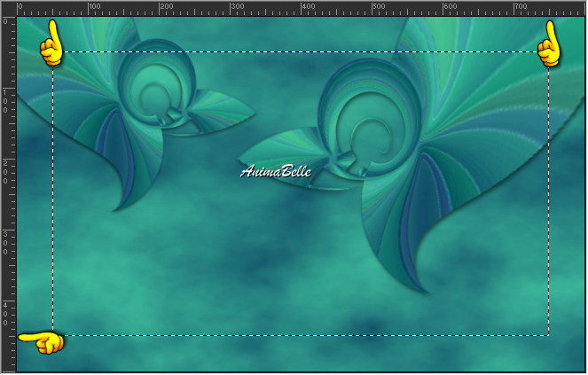Image resolution: width=588 pixels, height=375 pixels.
Task: Click the 400 mark on horizontal ruler
Action: [x=309, y=6]
